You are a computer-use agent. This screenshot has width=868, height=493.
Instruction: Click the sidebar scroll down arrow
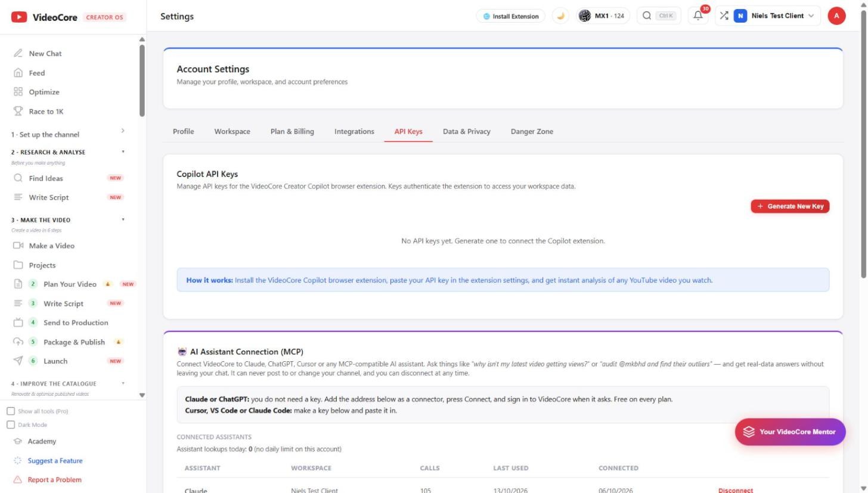tap(142, 395)
